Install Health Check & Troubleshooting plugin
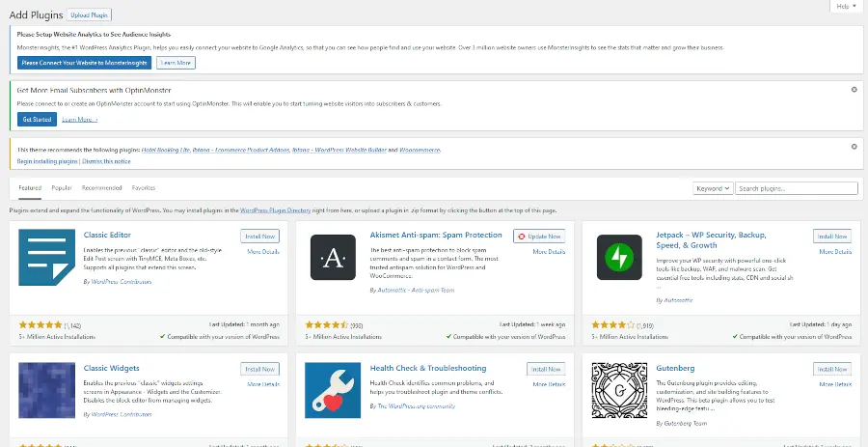868x447 pixels. pos(546,369)
